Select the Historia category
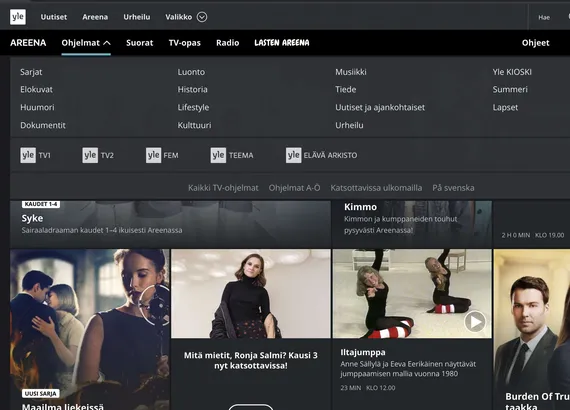570x410 pixels. (193, 89)
